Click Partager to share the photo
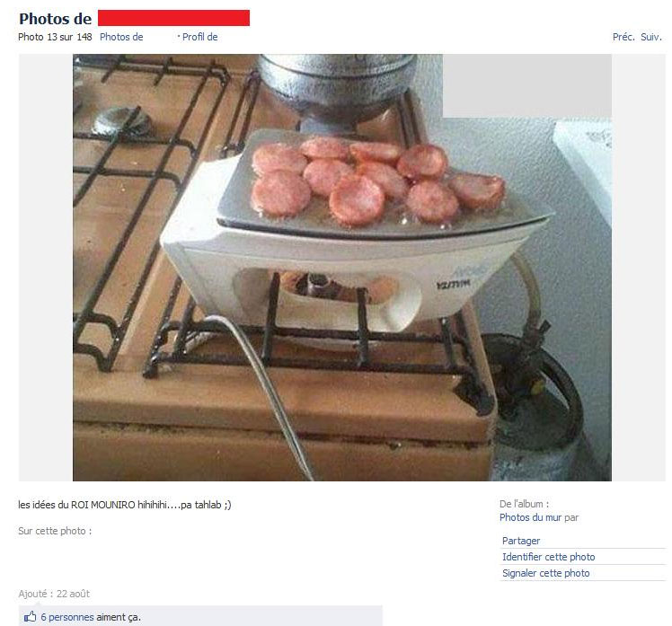 point(521,541)
